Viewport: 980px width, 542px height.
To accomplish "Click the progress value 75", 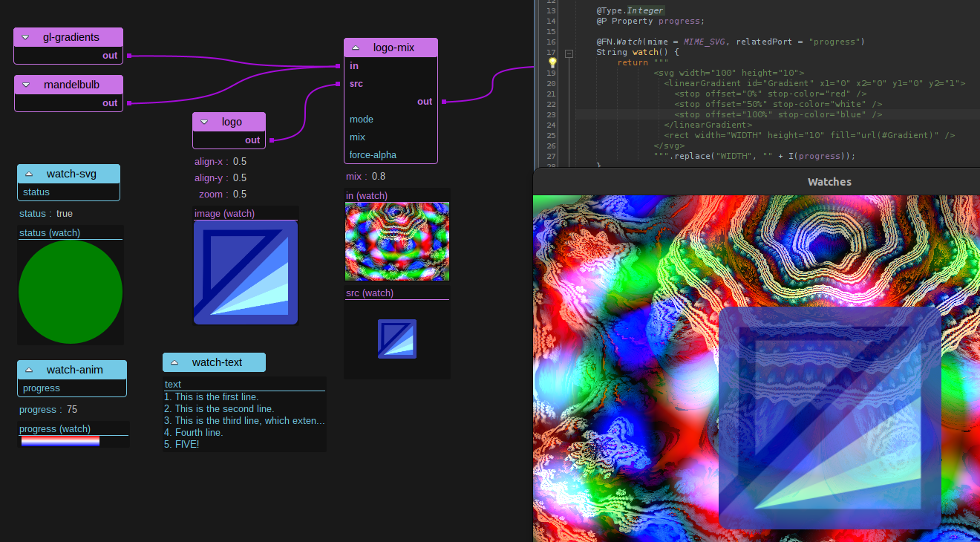I will click(x=72, y=410).
